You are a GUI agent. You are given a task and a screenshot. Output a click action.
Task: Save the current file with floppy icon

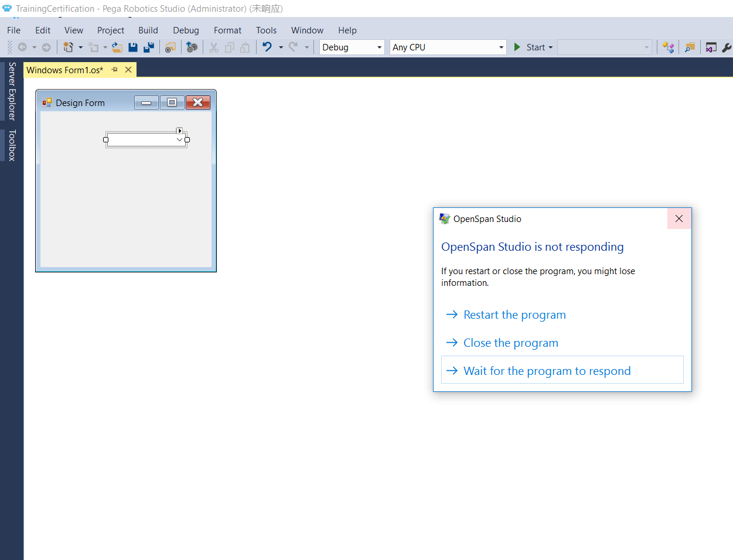[133, 47]
